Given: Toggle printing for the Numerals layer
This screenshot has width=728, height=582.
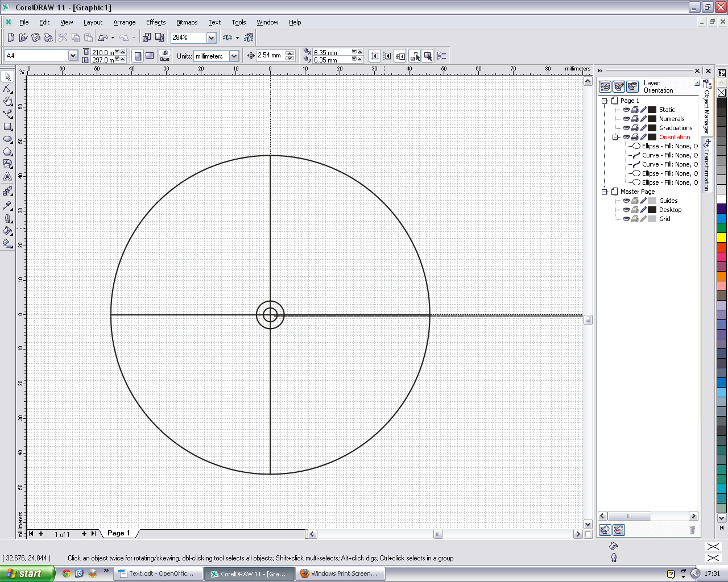Looking at the screenshot, I should (635, 119).
